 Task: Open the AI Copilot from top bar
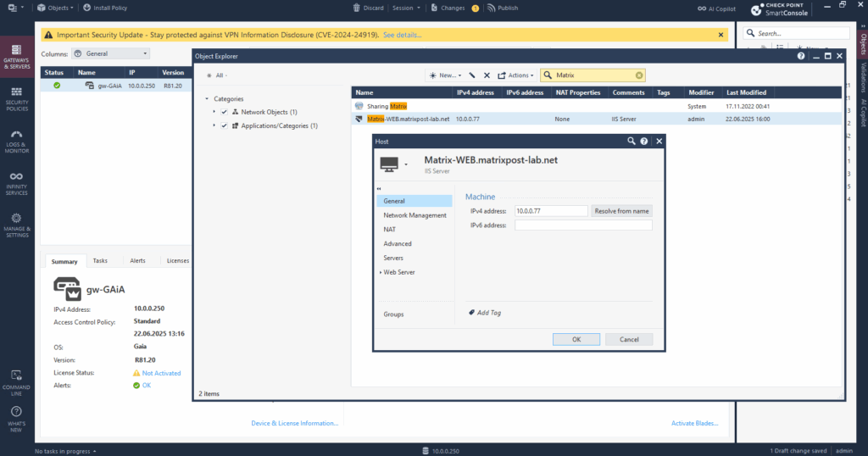point(717,8)
